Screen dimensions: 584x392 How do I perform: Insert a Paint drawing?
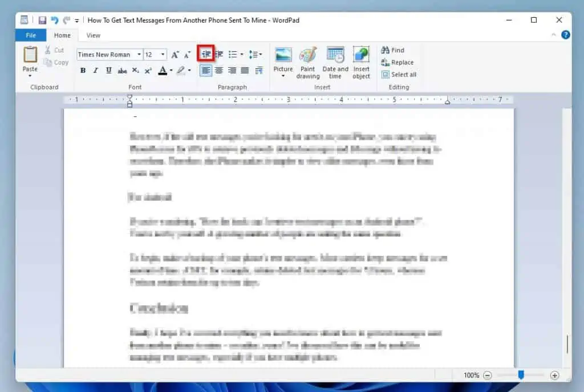(x=308, y=63)
